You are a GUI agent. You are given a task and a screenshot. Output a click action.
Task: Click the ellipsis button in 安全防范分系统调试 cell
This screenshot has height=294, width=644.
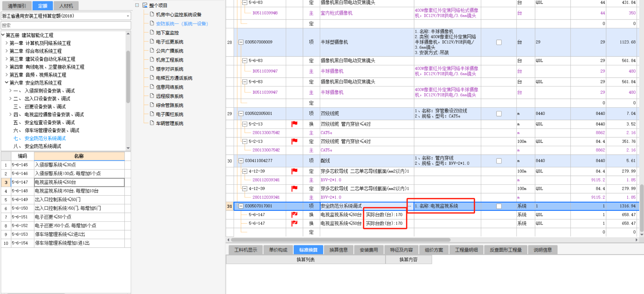[410, 206]
